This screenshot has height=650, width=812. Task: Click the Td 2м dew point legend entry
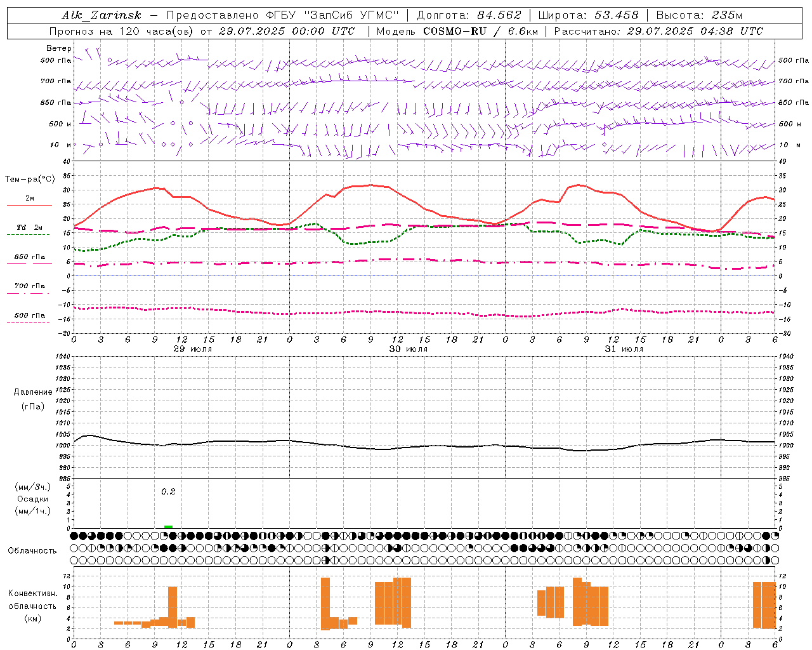point(30,227)
